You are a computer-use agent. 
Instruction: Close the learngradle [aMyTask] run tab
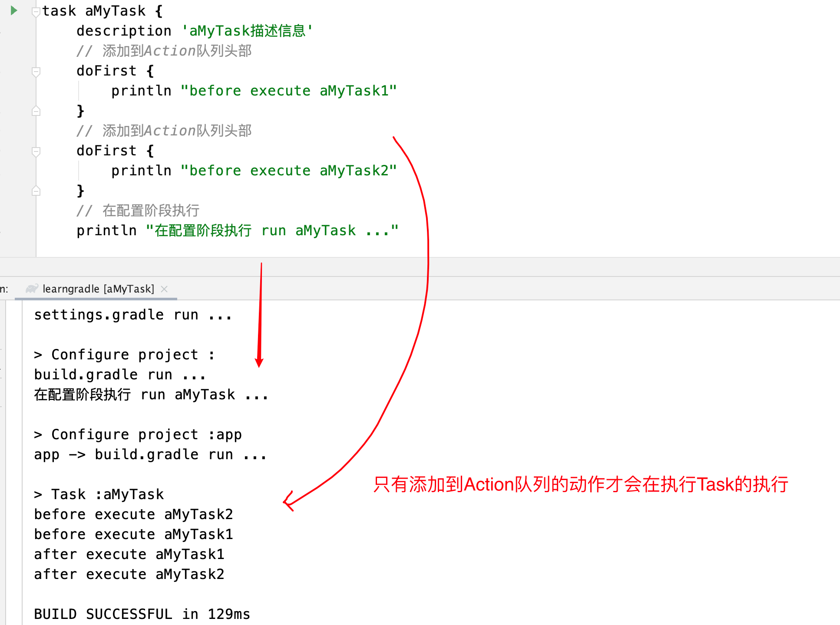164,289
